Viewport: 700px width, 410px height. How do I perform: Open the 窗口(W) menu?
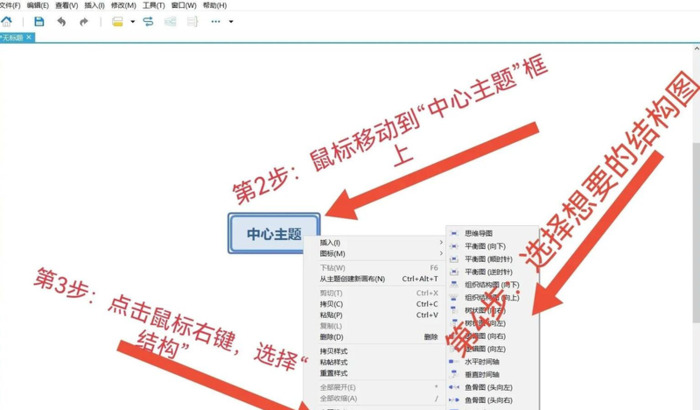[x=184, y=5]
